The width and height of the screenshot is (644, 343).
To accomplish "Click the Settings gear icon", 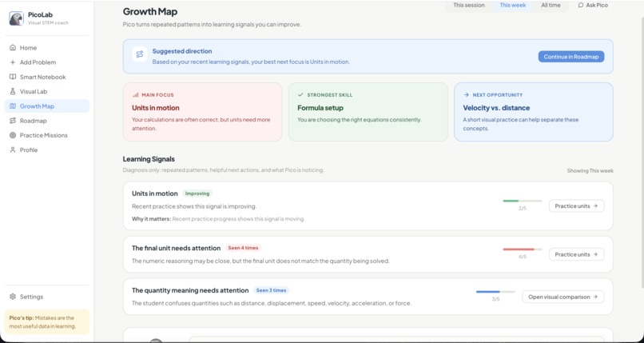I will [13, 297].
